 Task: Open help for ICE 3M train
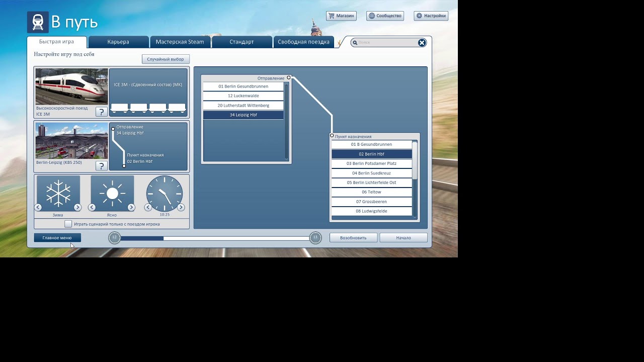coord(101,112)
